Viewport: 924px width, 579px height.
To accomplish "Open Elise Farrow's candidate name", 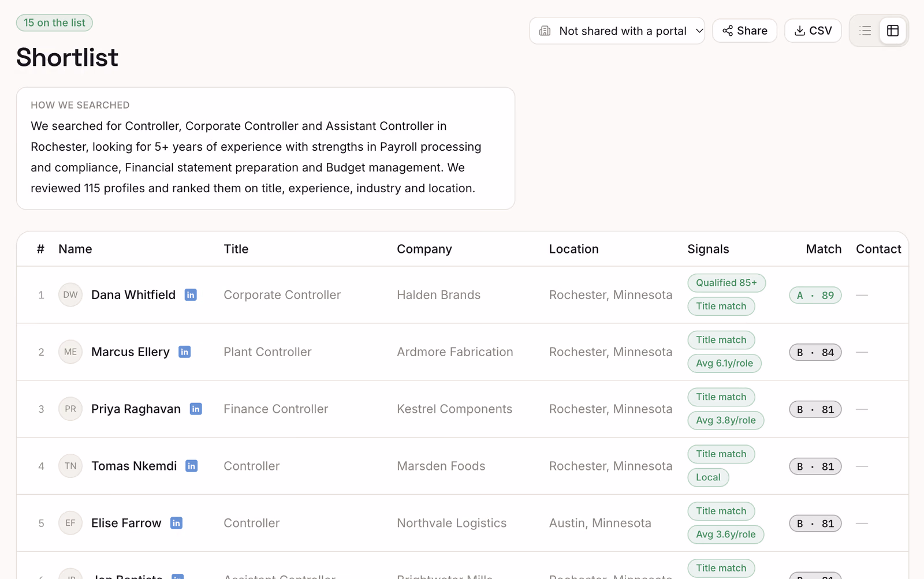I will point(126,523).
